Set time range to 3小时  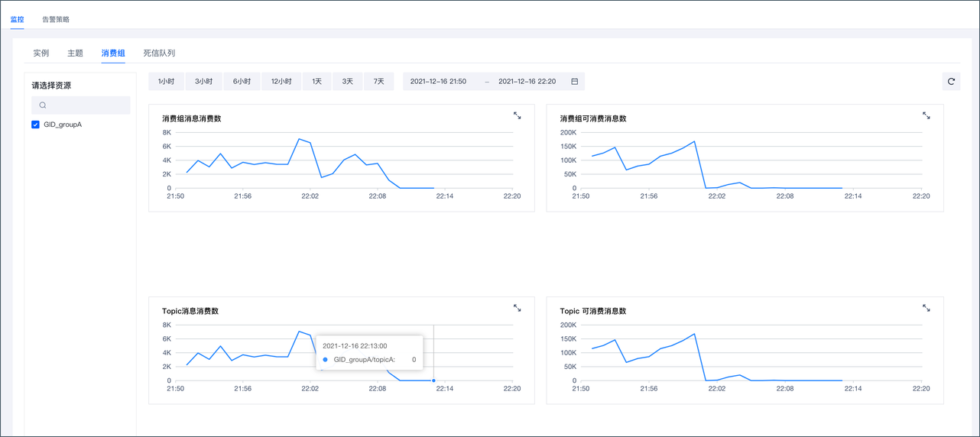click(x=204, y=81)
